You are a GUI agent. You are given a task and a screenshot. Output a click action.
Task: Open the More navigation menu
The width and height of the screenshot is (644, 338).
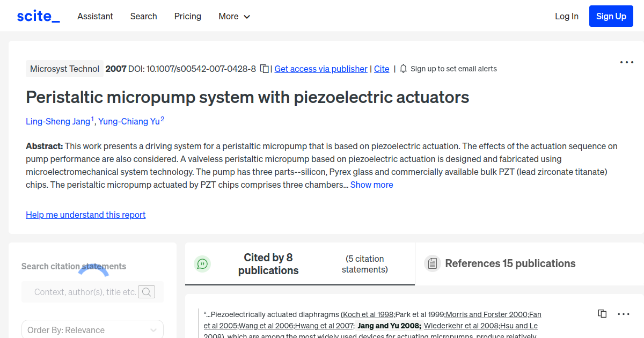[x=234, y=17]
